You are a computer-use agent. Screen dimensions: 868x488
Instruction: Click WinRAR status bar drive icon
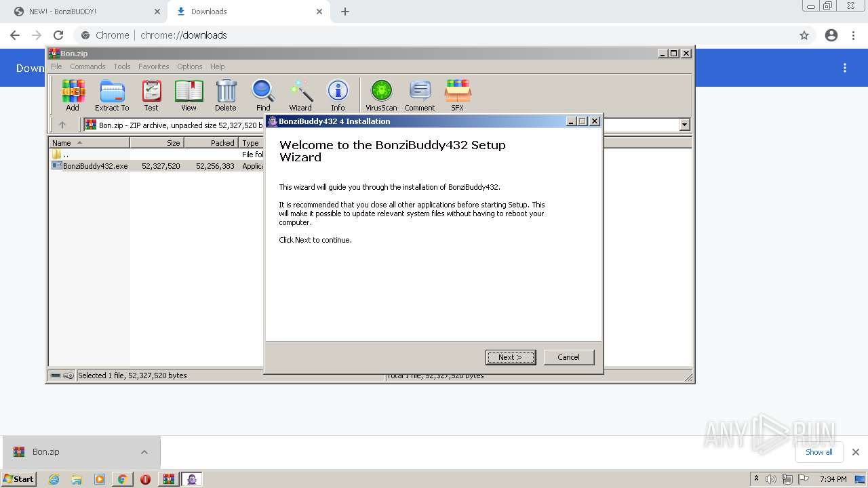pyautogui.click(x=56, y=375)
